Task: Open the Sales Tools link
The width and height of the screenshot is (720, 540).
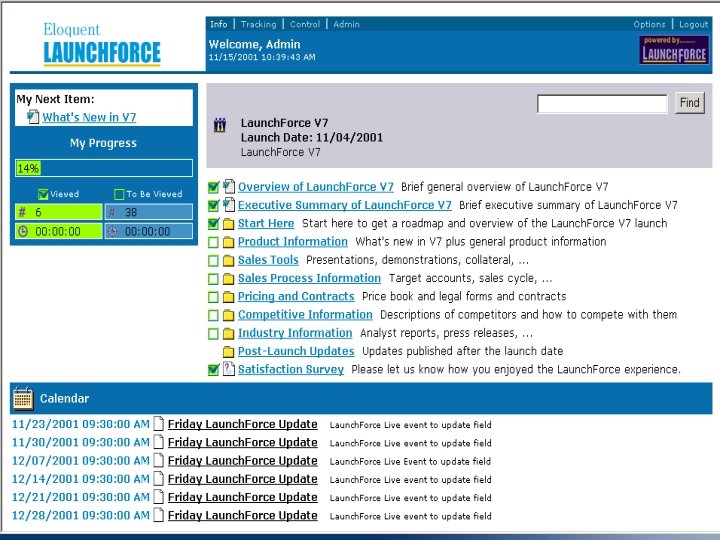Action: pyautogui.click(x=268, y=260)
